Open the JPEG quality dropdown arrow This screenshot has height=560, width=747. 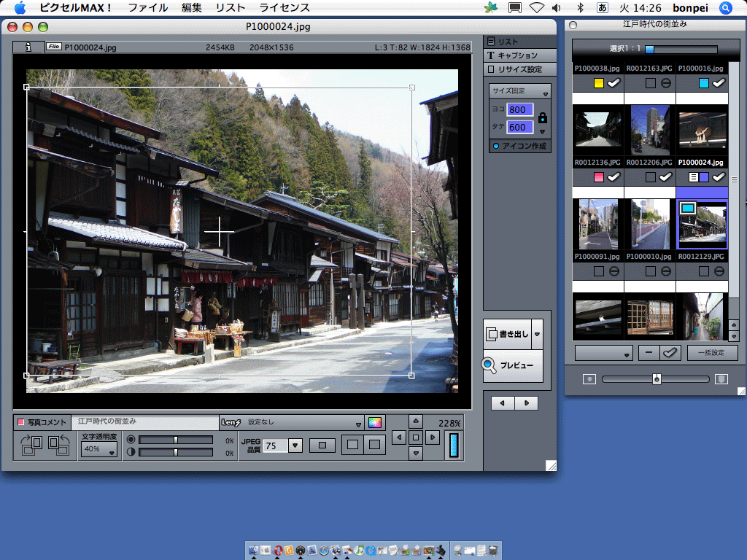coord(295,446)
